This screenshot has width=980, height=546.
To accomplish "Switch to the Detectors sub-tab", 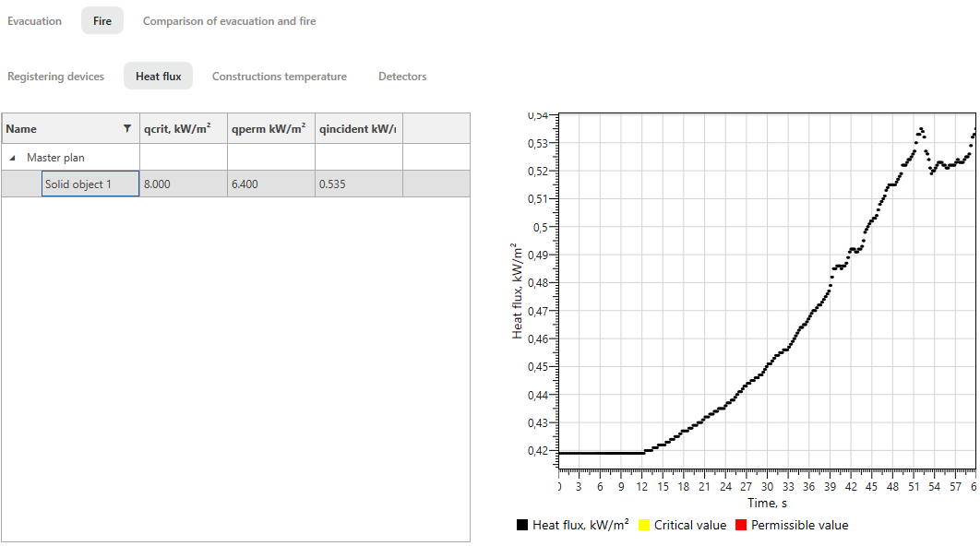I will coord(402,77).
